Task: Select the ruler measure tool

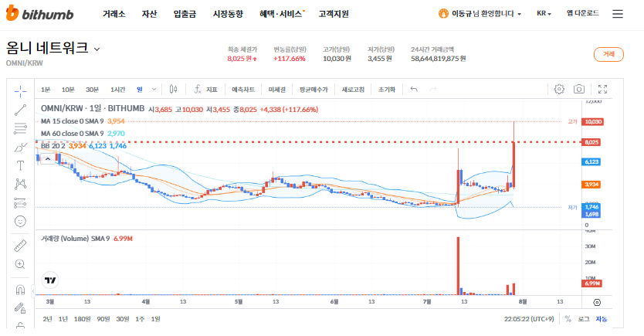Action: click(x=20, y=246)
